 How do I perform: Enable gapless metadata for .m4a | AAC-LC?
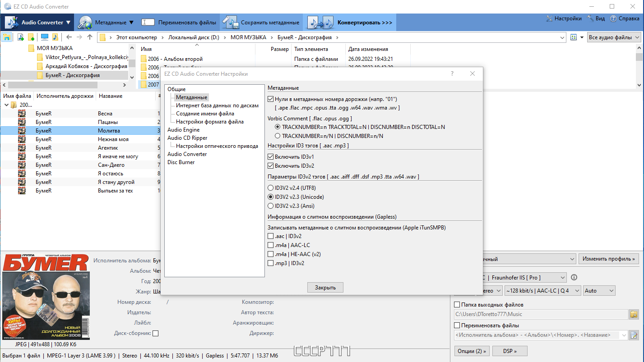click(x=271, y=245)
